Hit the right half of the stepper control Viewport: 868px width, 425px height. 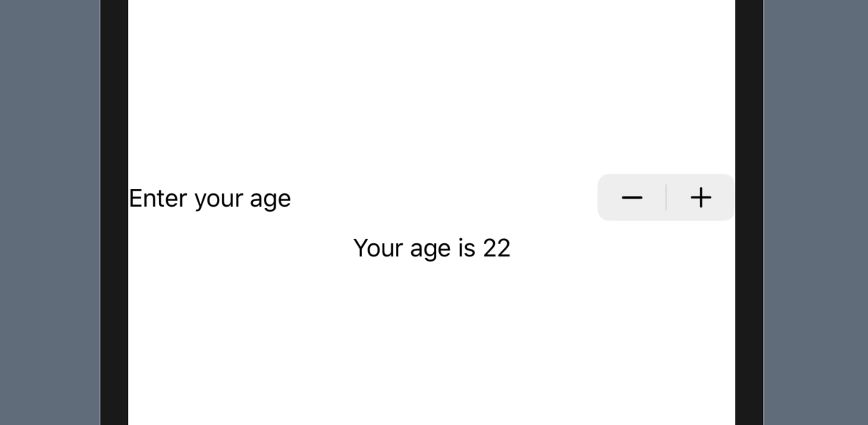(701, 197)
